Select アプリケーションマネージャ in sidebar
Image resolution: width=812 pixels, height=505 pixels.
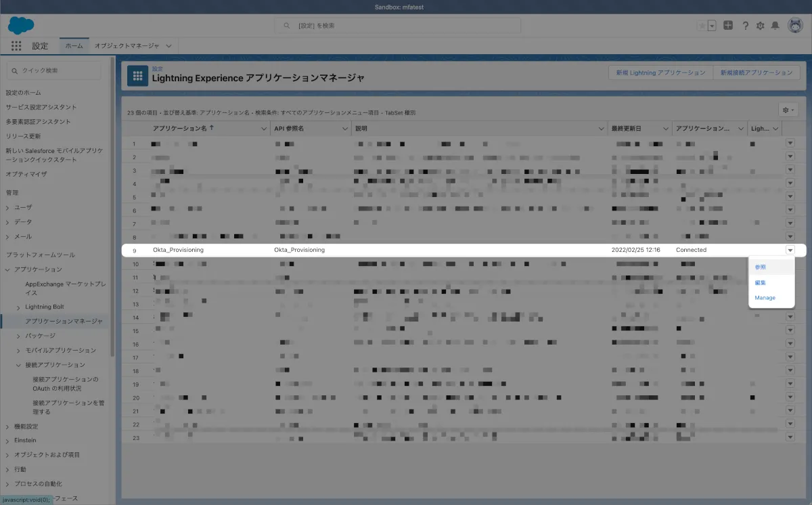pyautogui.click(x=64, y=321)
